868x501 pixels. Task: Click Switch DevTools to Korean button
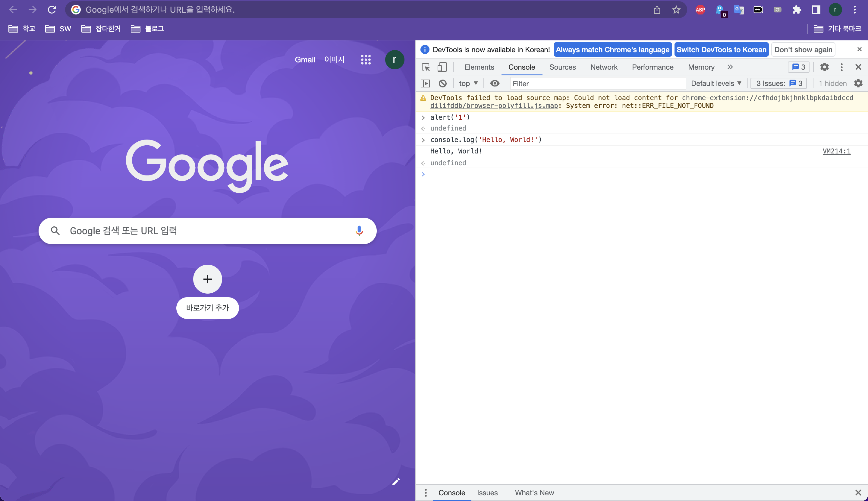[721, 49]
